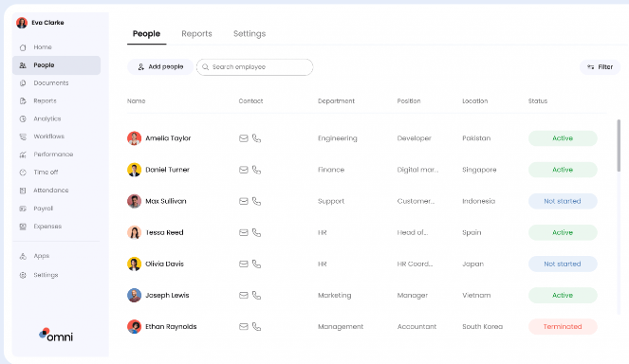This screenshot has height=364, width=629.
Task: Call Olivia Davis via phone icon
Action: click(x=256, y=264)
